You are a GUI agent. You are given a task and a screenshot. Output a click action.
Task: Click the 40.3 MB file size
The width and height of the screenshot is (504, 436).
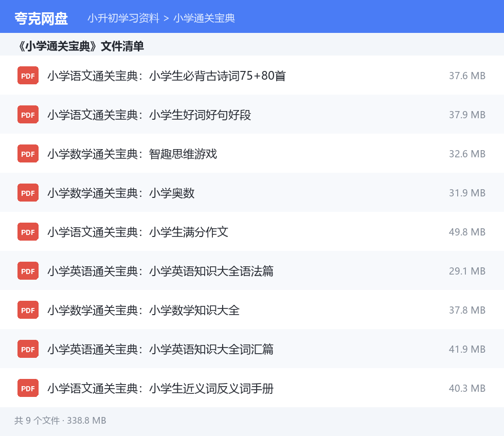(467, 389)
